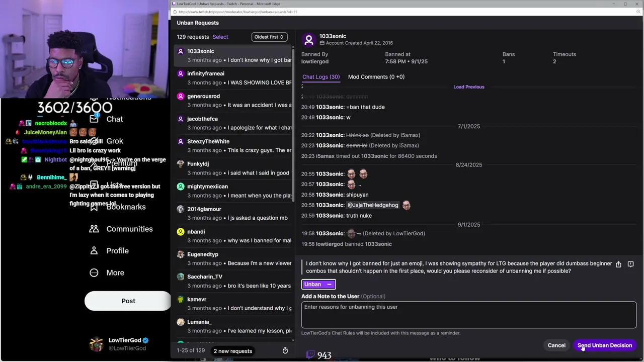Image resolution: width=644 pixels, height=362 pixels.
Task: Click the Cancel button
Action: point(556,345)
